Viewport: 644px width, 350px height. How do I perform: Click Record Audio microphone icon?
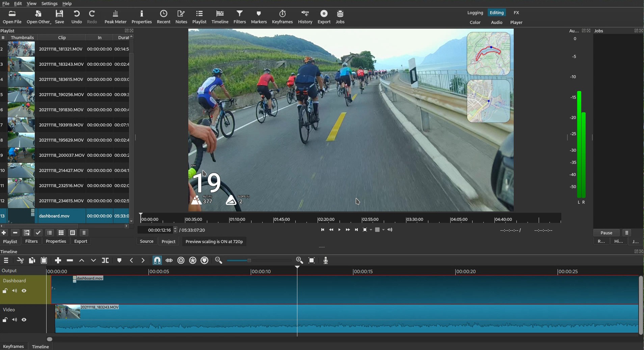click(326, 261)
